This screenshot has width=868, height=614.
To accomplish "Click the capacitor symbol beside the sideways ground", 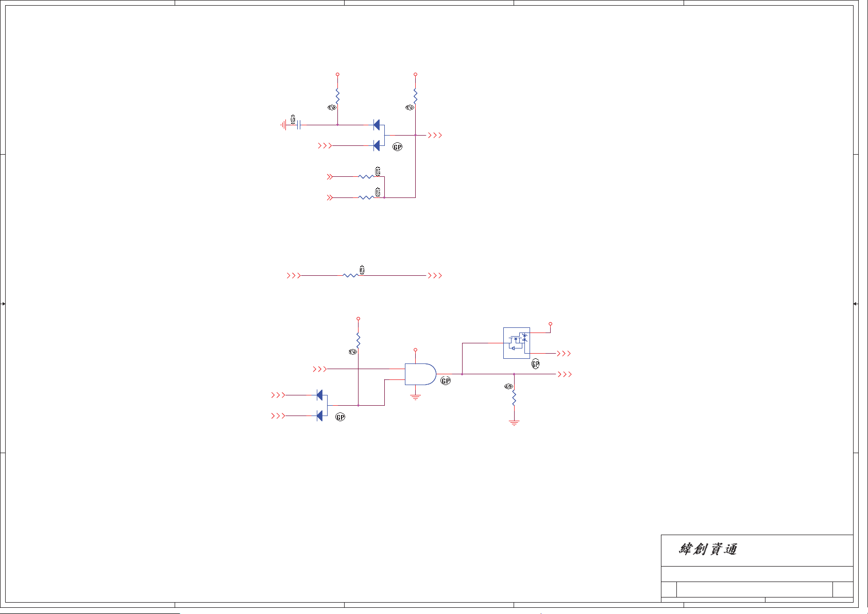I will coord(299,125).
